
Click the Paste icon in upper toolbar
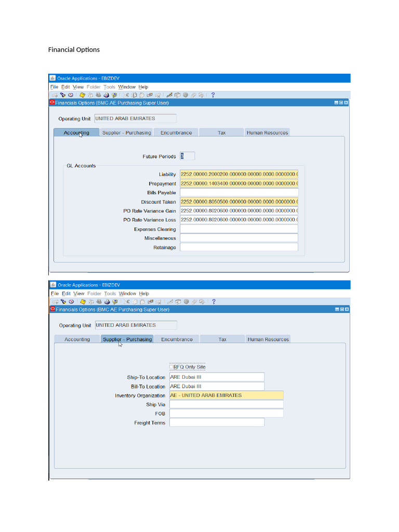click(x=142, y=95)
